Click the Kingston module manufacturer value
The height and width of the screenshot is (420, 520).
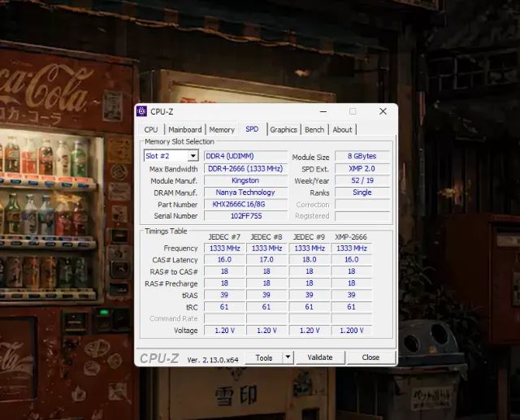245,180
